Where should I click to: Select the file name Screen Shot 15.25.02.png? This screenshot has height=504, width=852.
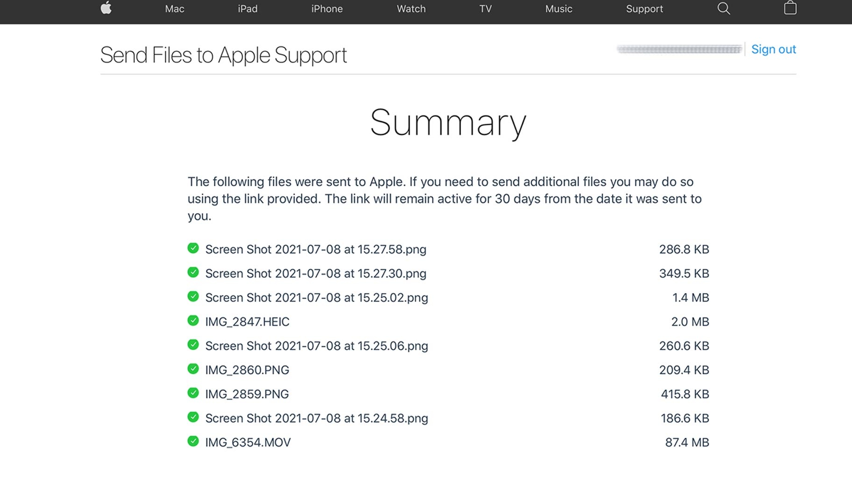click(317, 297)
